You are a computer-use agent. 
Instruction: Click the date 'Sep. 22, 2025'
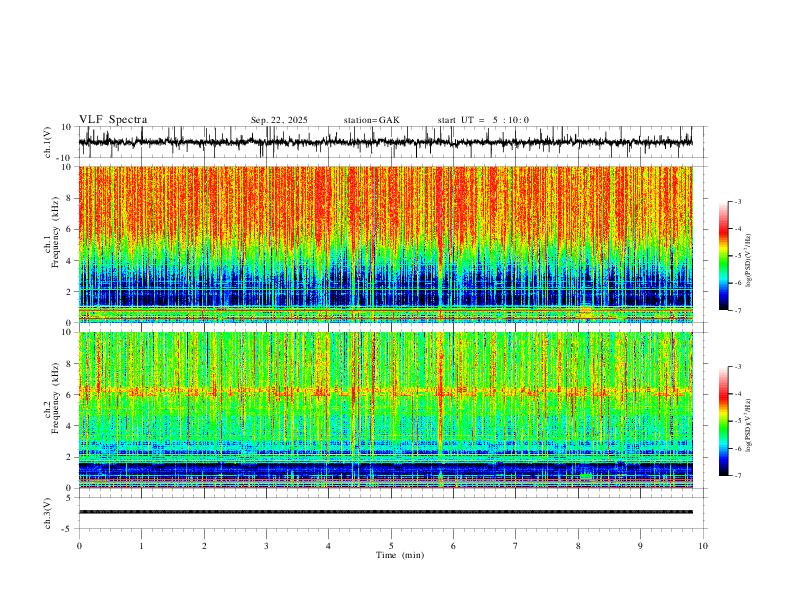[279, 120]
